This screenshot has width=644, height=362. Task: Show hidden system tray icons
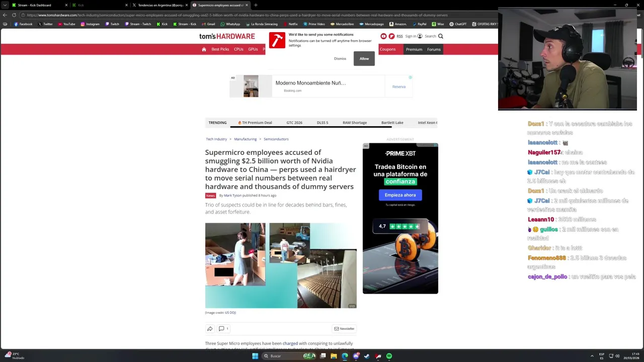(x=592, y=356)
